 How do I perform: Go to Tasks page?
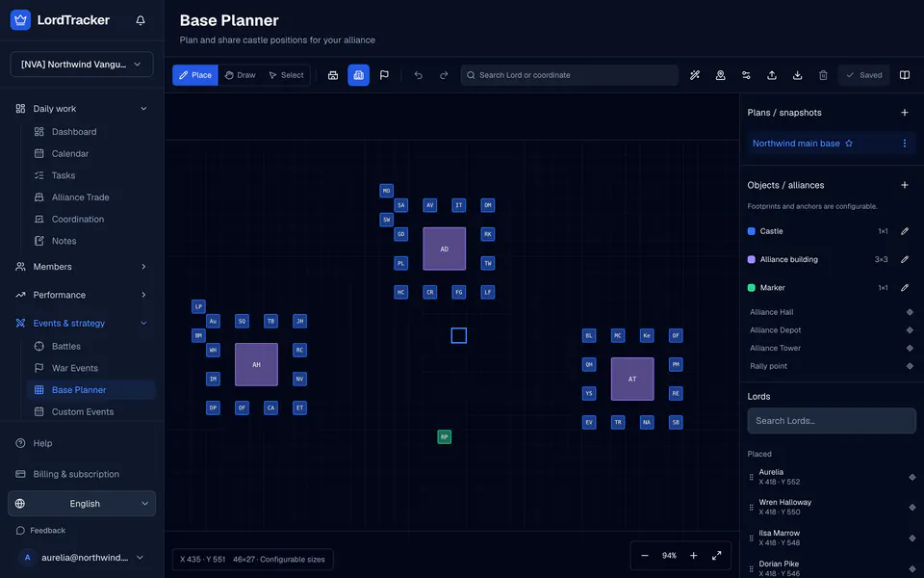tap(90, 175)
